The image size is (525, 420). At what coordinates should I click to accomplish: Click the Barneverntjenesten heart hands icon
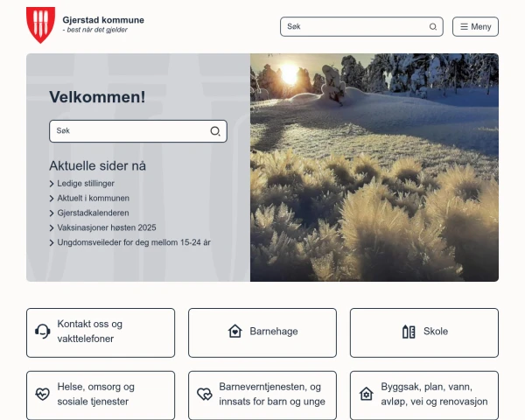click(x=204, y=395)
